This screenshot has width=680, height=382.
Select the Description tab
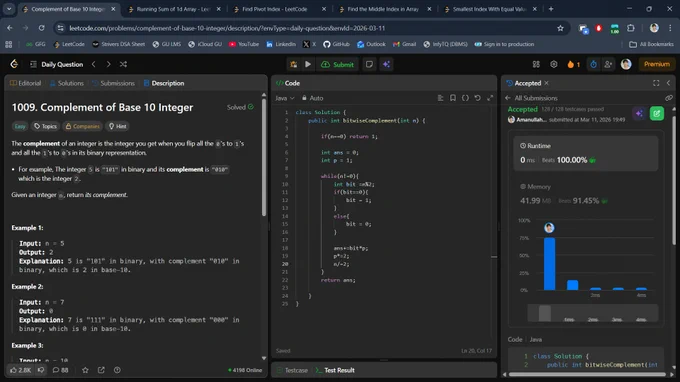coord(164,83)
